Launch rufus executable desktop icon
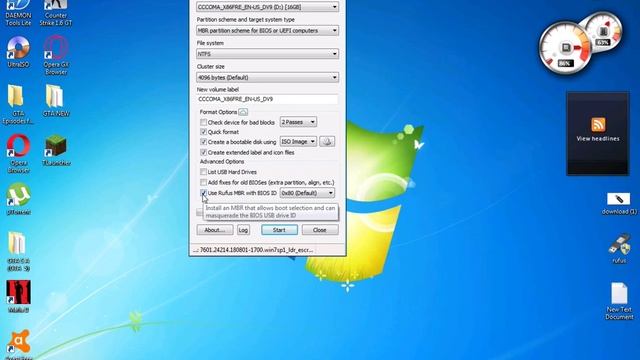This screenshot has width=640, height=360. [619, 248]
